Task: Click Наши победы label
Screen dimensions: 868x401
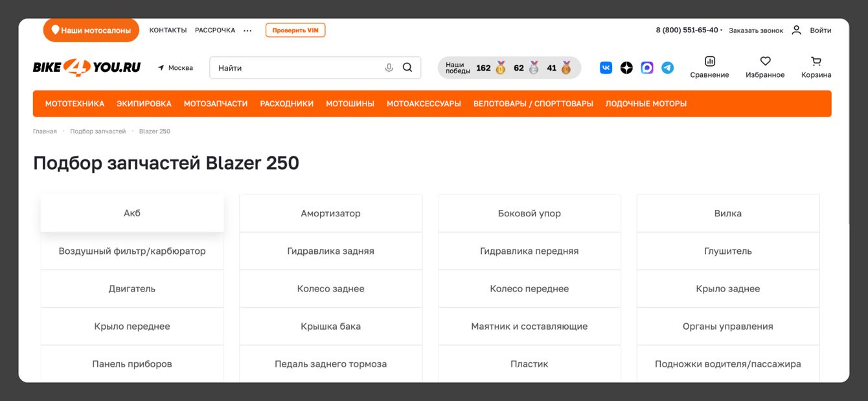Action: [x=458, y=67]
